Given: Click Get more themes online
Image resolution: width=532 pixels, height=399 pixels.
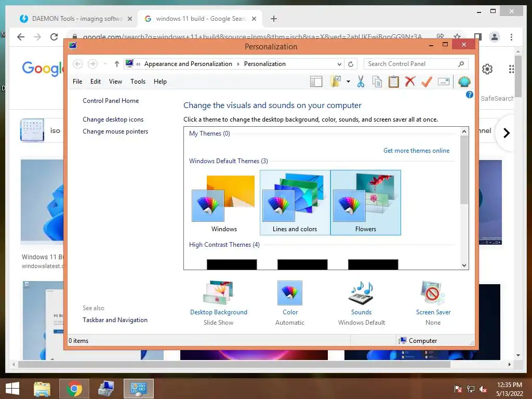Looking at the screenshot, I should (416, 151).
